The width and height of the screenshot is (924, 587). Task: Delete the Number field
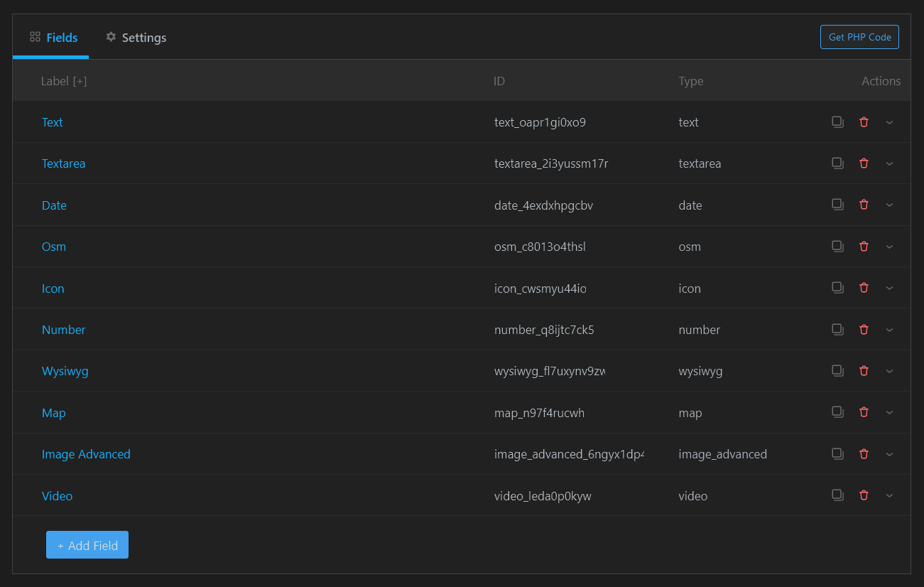[864, 330]
